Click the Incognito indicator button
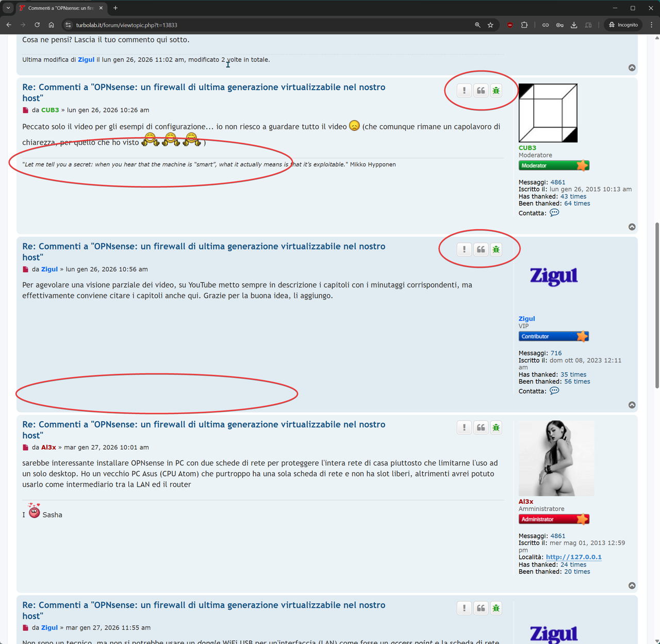The width and height of the screenshot is (660, 644). coord(623,25)
